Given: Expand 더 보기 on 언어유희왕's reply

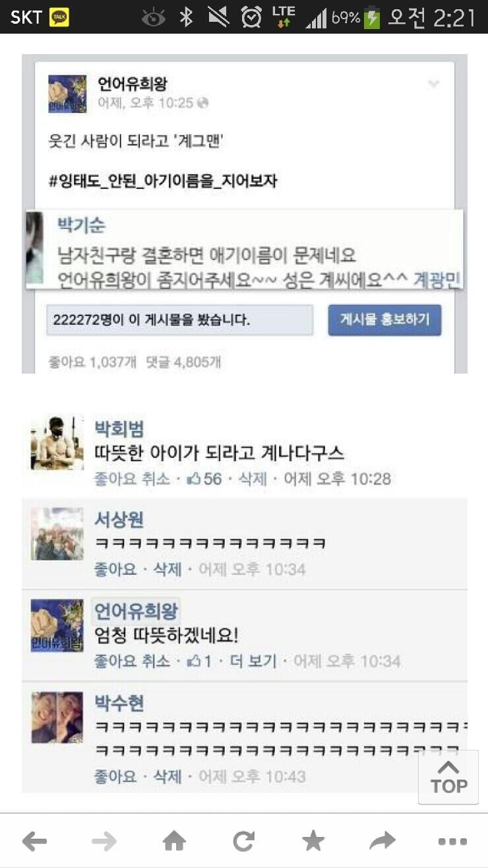Looking at the screenshot, I should 253,661.
